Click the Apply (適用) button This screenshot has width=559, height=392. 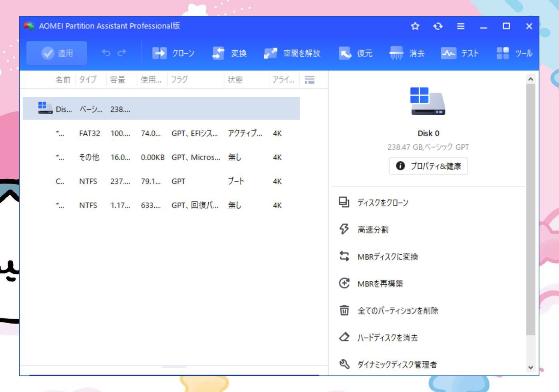(57, 53)
